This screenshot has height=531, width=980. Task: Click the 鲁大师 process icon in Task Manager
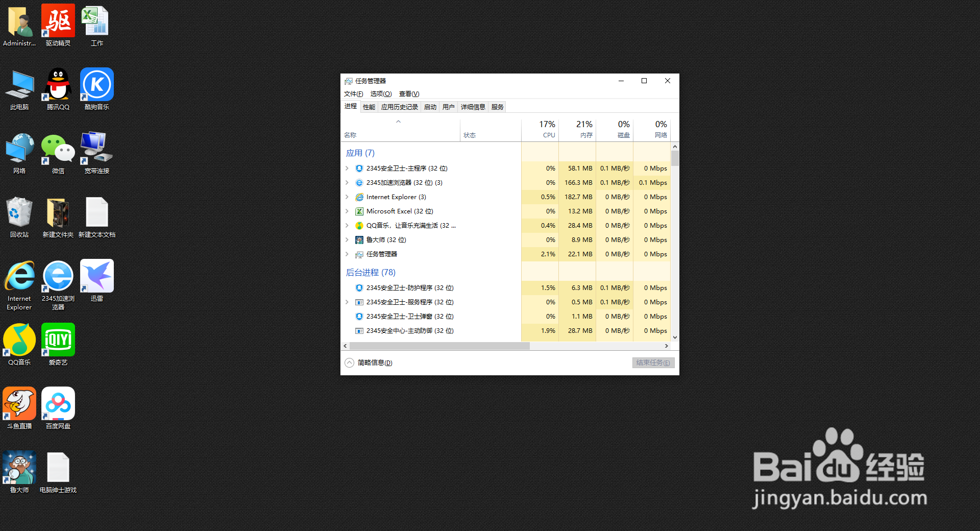coord(359,240)
